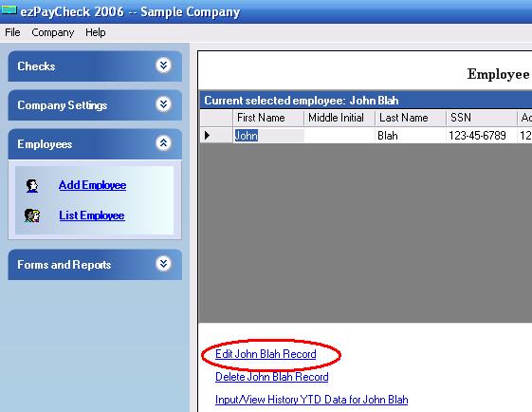Click the Company Settings panel header
The height and width of the screenshot is (412, 532).
(x=95, y=105)
